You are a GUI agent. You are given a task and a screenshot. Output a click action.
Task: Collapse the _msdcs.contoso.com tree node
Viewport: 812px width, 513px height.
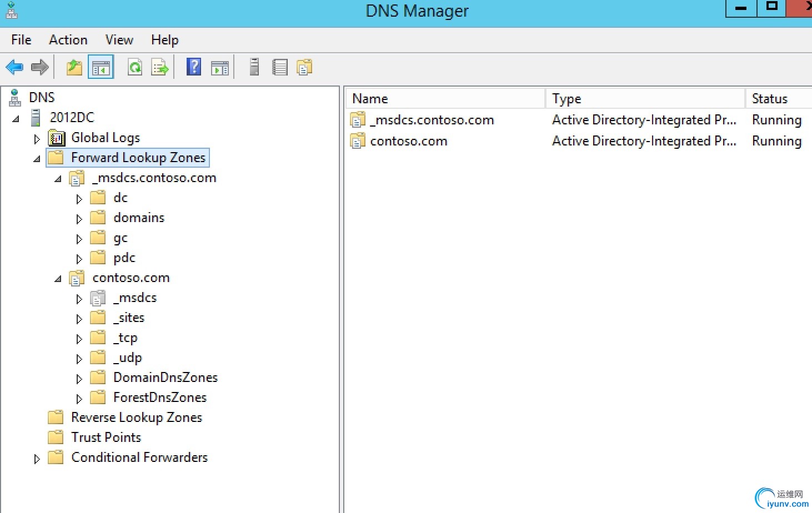coord(58,179)
